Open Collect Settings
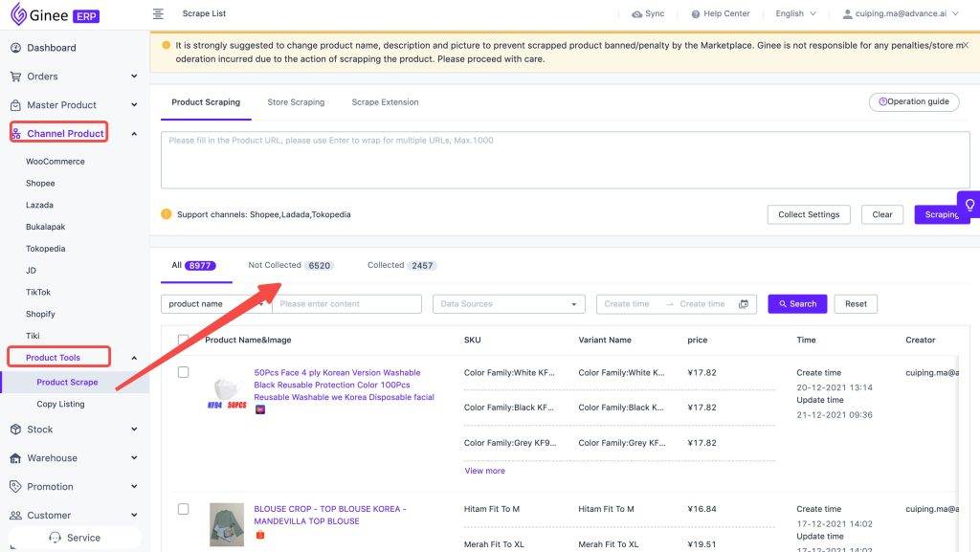The image size is (980, 552). coord(809,215)
